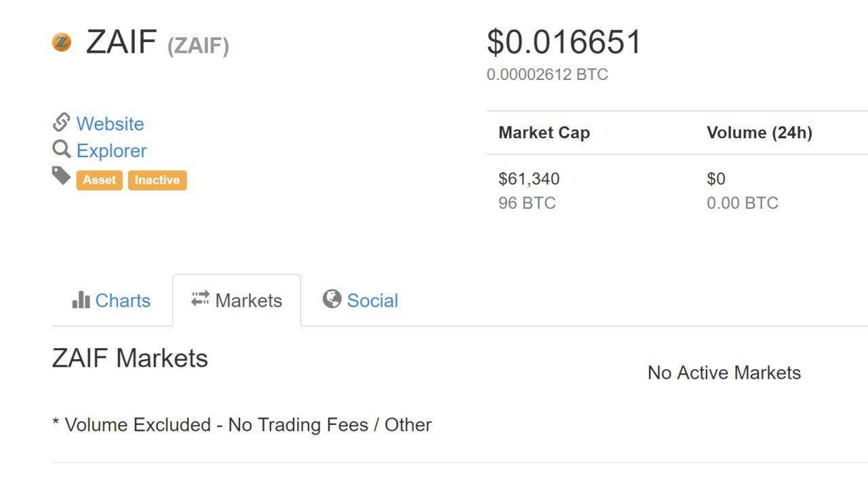Click the globe icon in Social tab
868x477 pixels.
[332, 299]
